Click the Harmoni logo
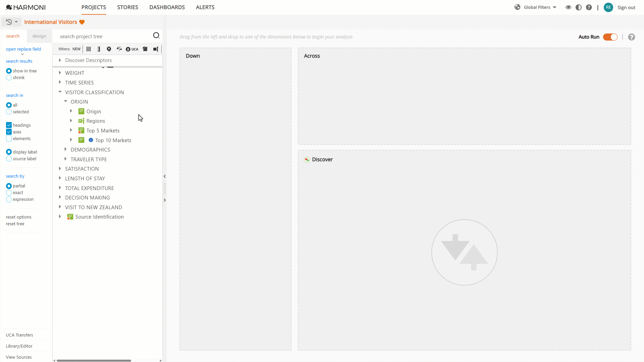Viewport: 644px width, 362px height. [x=26, y=7]
